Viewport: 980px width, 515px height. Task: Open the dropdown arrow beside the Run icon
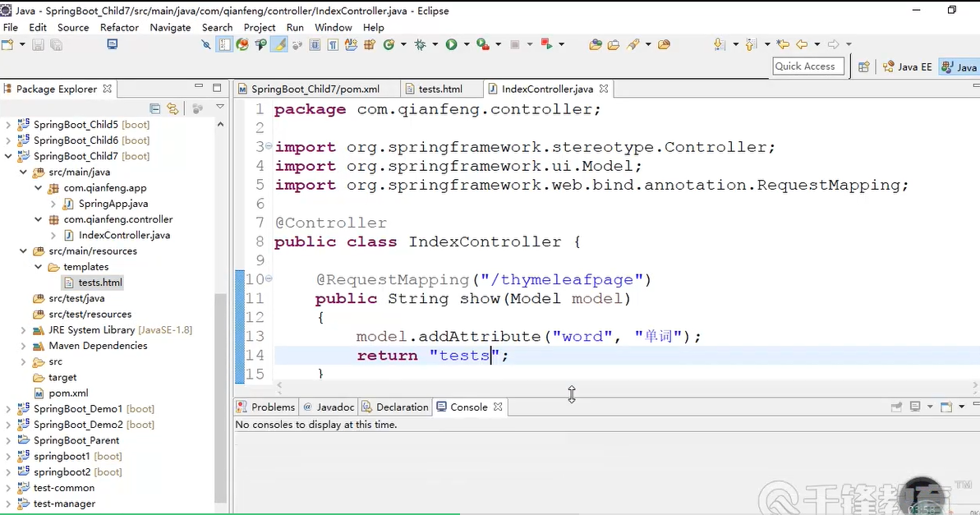click(467, 44)
